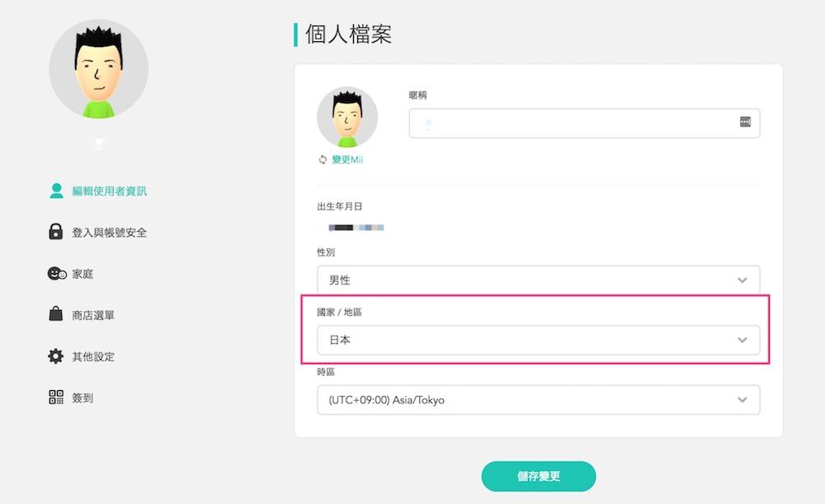Open the 家庭 sidebar menu item

(x=82, y=274)
